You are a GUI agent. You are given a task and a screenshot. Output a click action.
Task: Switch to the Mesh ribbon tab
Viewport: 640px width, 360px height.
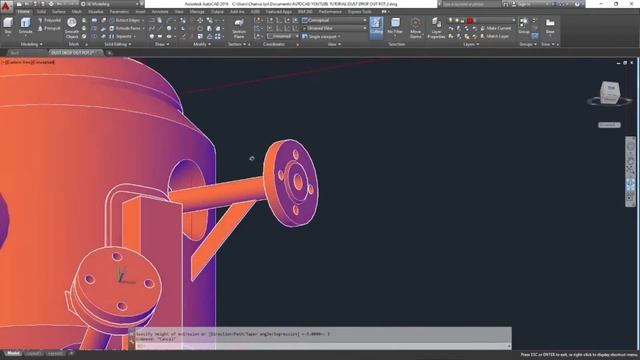(77, 12)
